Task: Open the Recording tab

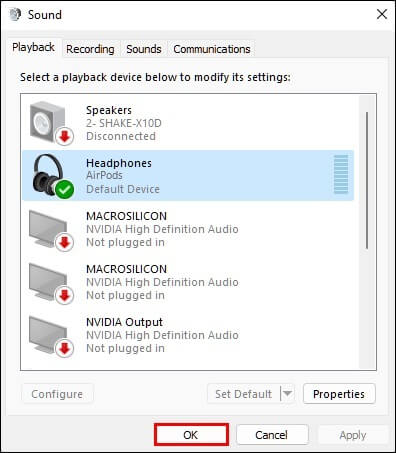Action: pyautogui.click(x=90, y=49)
